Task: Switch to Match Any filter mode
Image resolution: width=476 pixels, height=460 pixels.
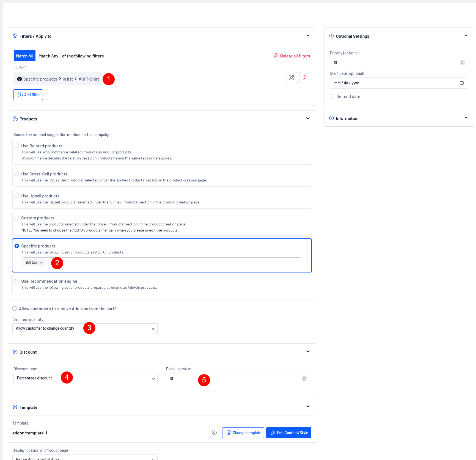Action: [48, 56]
